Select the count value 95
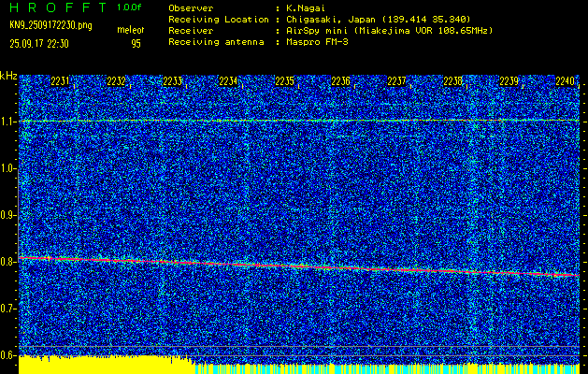 click(x=136, y=44)
